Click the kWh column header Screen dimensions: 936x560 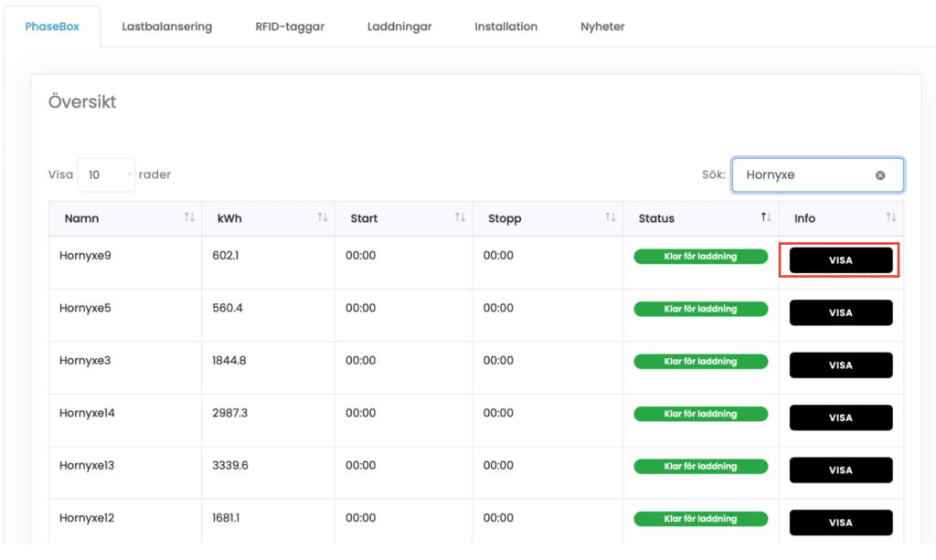click(x=268, y=218)
